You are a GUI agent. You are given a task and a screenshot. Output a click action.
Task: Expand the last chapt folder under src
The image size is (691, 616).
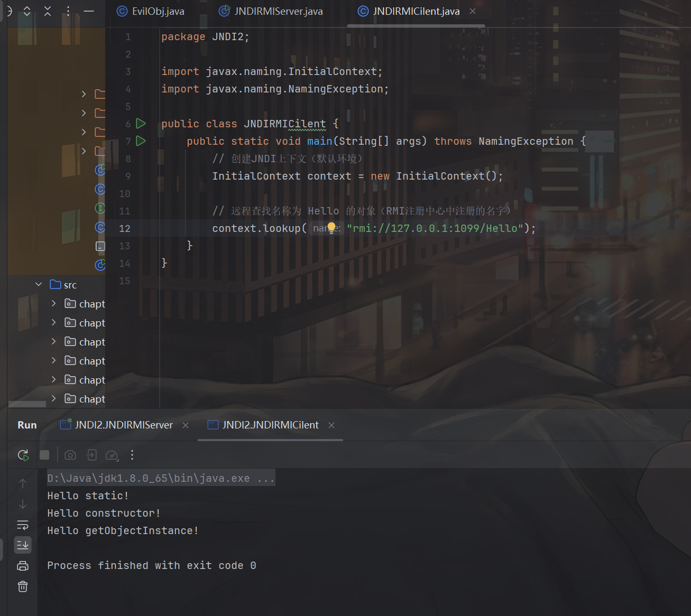53,399
